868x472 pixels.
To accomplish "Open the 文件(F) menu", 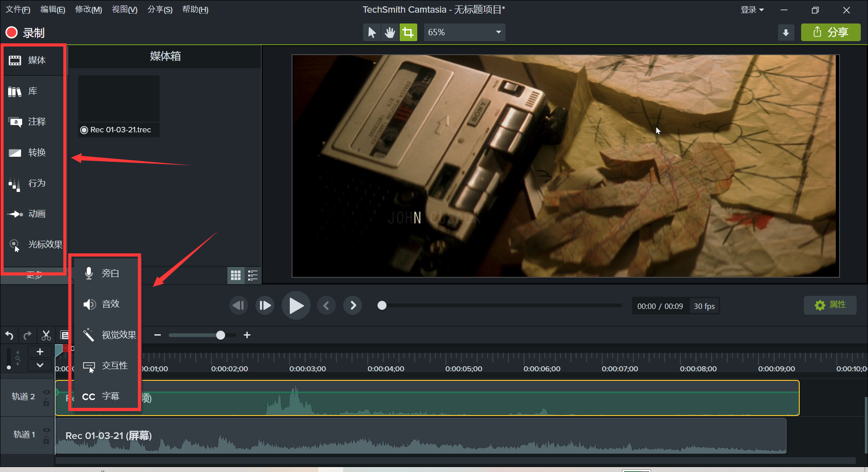I will tap(18, 9).
